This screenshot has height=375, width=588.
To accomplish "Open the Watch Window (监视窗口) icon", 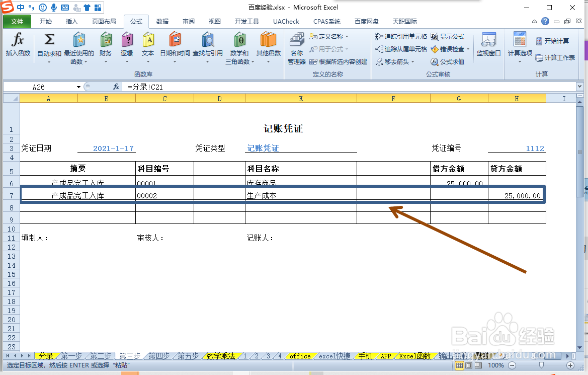I will (488, 39).
